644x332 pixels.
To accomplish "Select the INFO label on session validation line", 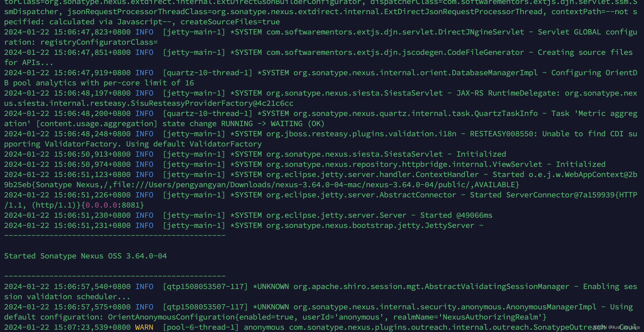I will tap(144, 286).
